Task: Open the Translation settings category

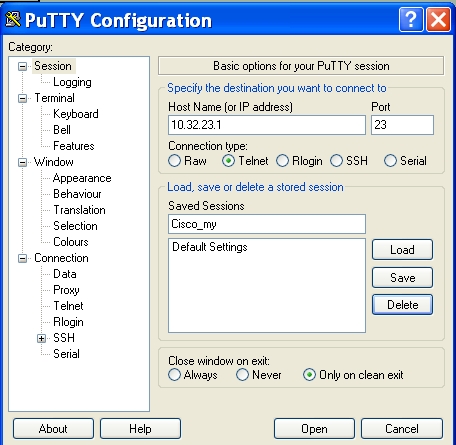Action: tap(79, 210)
